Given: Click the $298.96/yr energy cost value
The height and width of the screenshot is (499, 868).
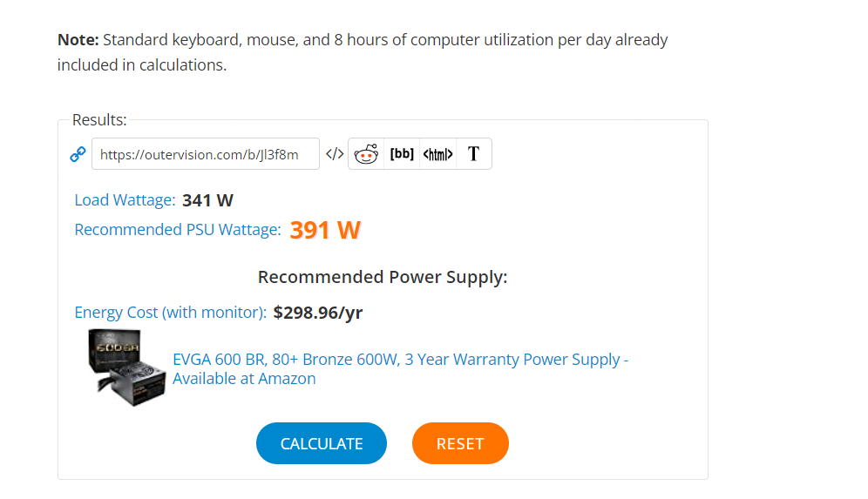Looking at the screenshot, I should coord(318,313).
